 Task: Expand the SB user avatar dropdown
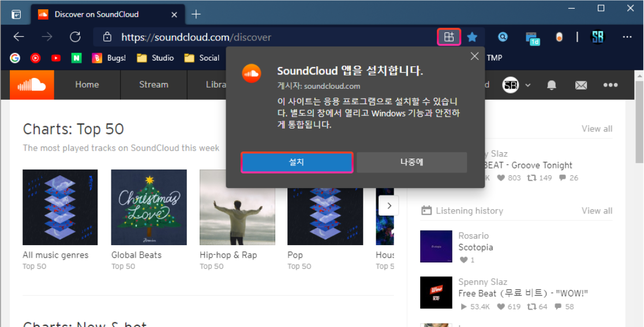(516, 85)
